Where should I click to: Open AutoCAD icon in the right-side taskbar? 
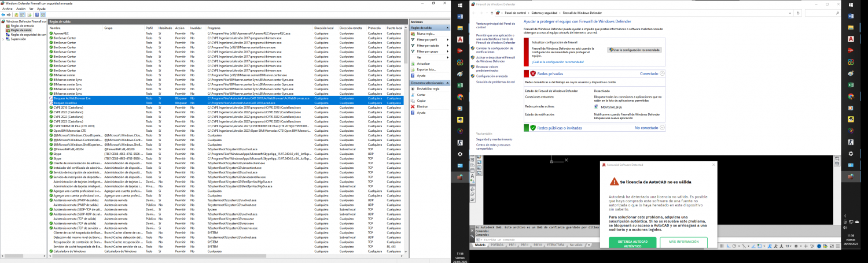851,39
